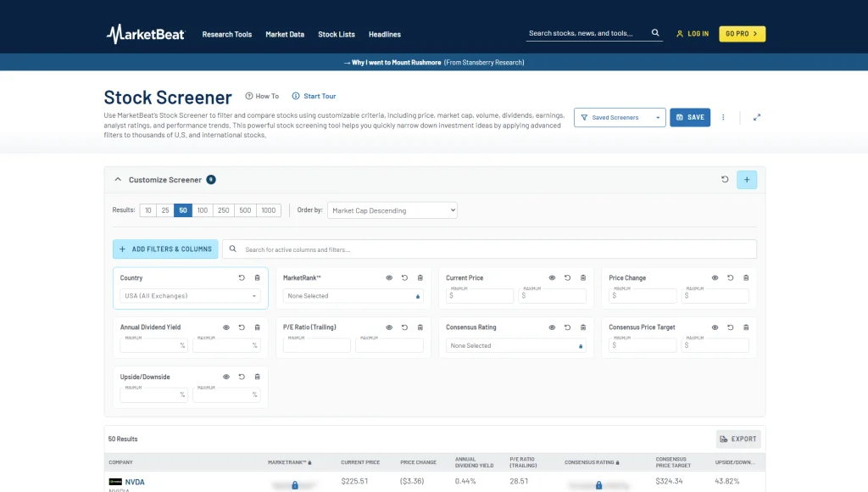Click the plus icon in Customize Screener header
Viewport: 868px width, 492px height.
(747, 180)
